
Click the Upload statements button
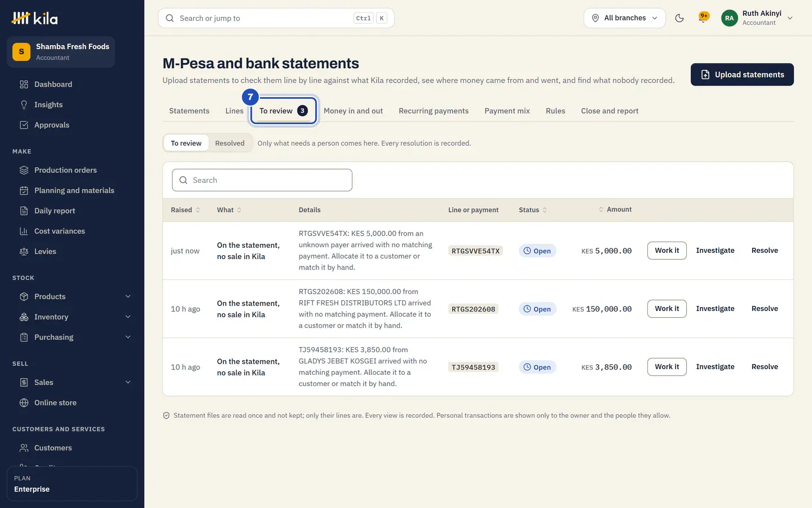click(742, 75)
